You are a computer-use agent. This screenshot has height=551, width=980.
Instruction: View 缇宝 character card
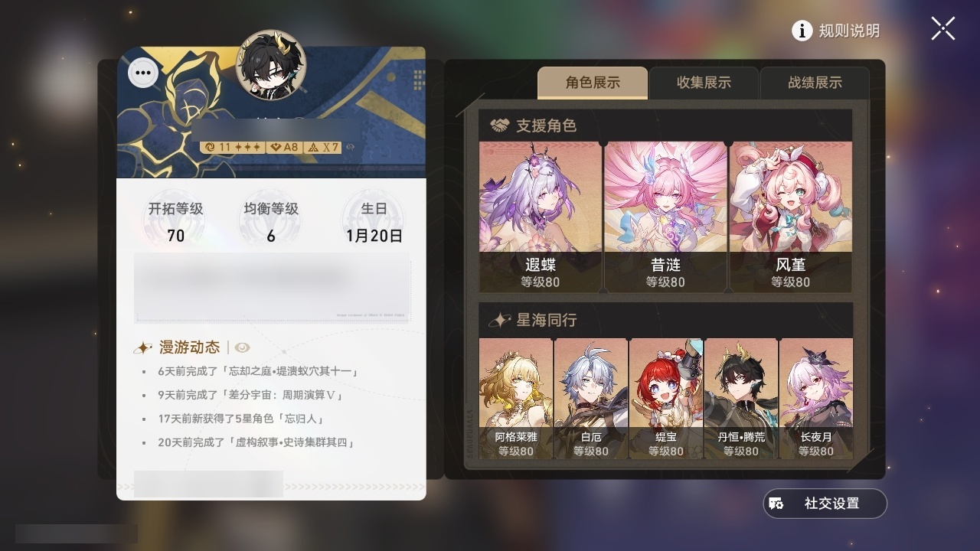click(x=666, y=399)
